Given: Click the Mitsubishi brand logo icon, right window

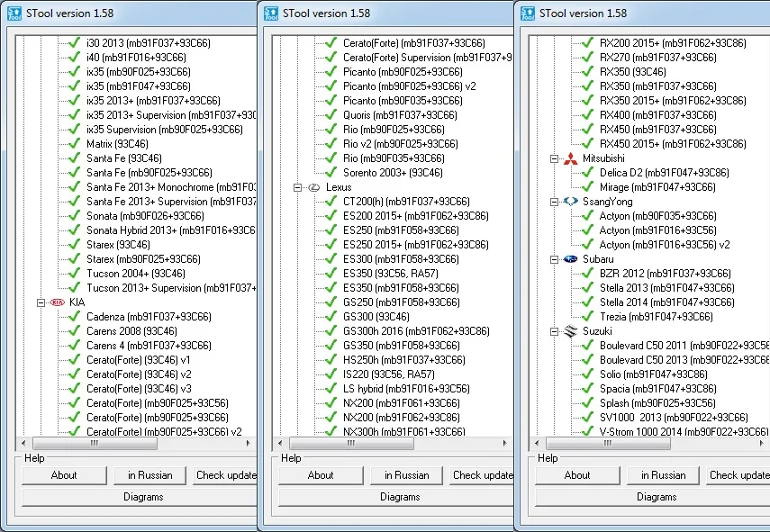Looking at the screenshot, I should [571, 158].
